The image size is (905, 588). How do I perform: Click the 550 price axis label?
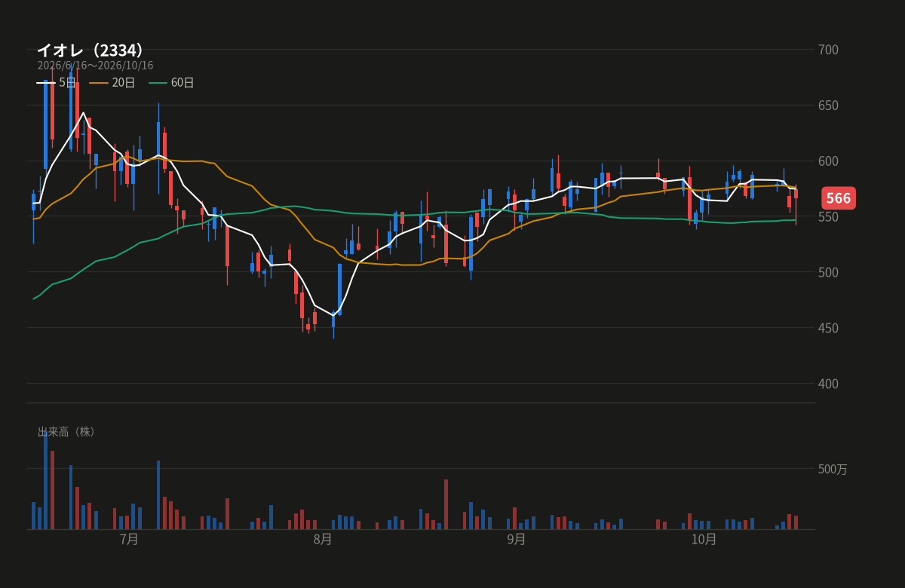pyautogui.click(x=828, y=217)
